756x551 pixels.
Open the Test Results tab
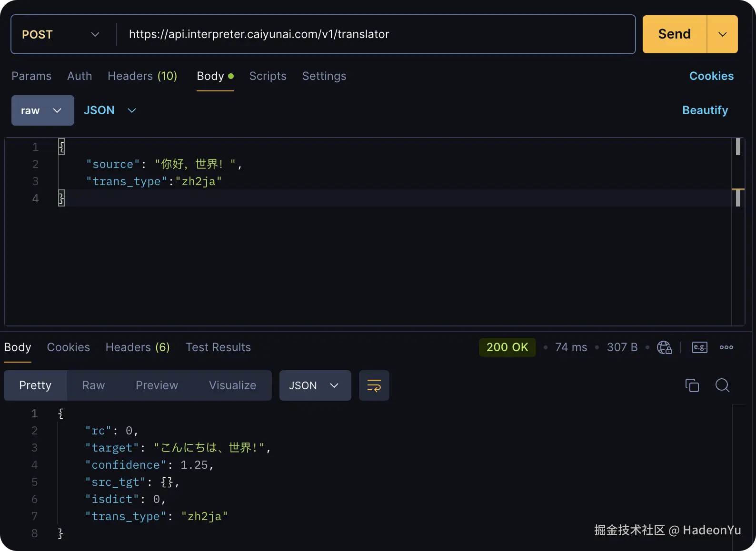pos(218,347)
